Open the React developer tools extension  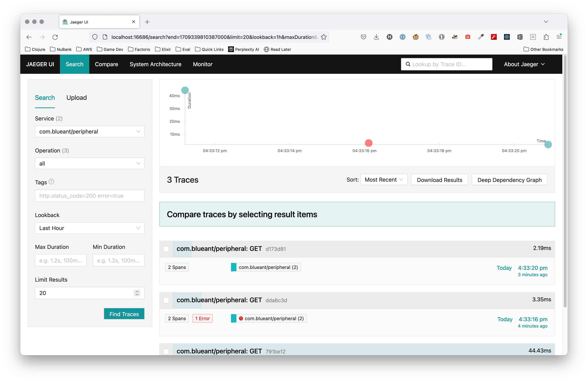tap(507, 37)
